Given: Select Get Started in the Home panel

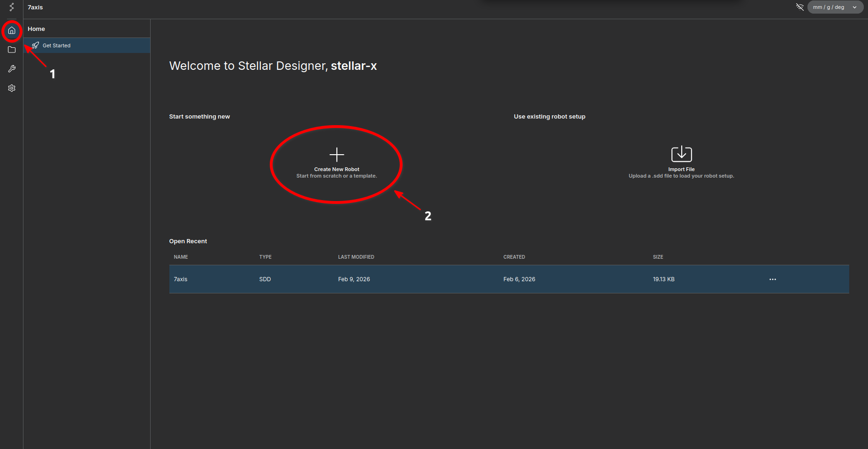Looking at the screenshot, I should click(x=56, y=45).
